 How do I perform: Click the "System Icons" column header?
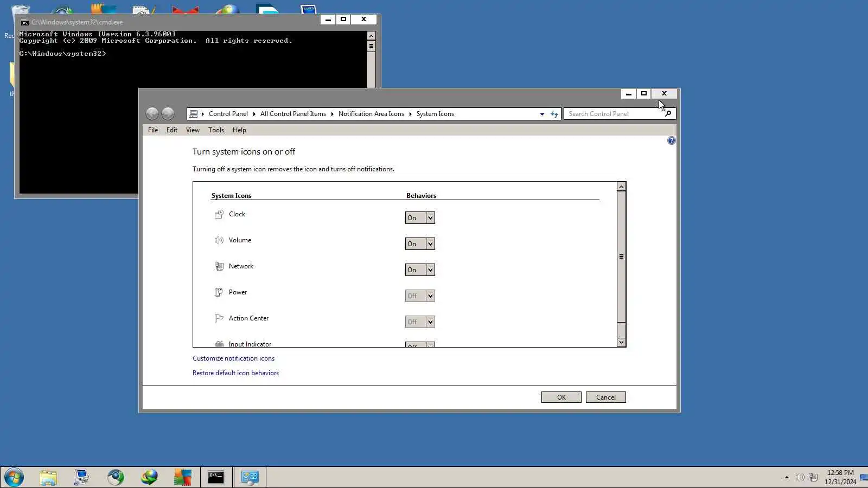tap(231, 196)
